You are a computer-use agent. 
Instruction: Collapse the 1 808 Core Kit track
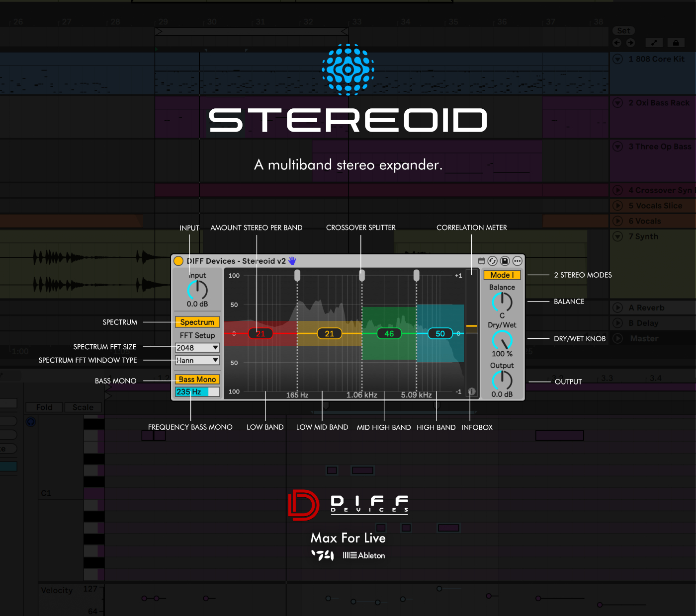618,59
